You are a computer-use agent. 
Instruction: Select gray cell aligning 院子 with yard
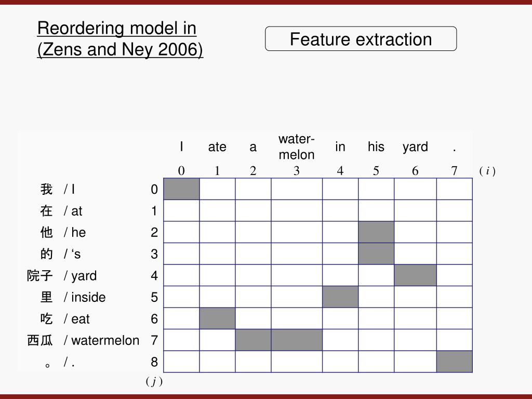415,275
